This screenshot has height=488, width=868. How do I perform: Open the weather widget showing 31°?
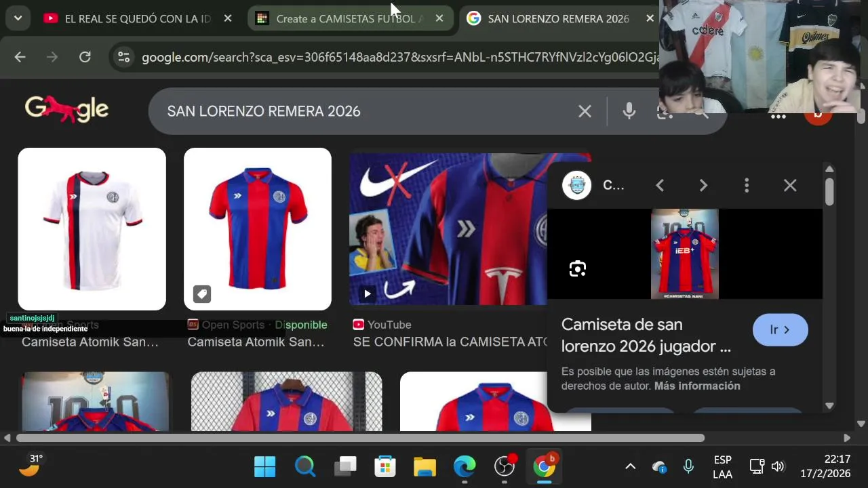click(30, 466)
